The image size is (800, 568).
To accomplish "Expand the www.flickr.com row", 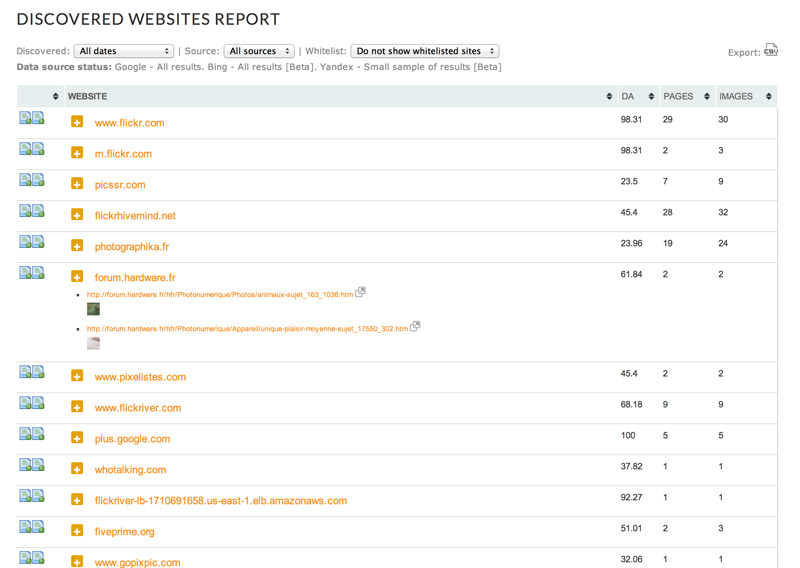I will [77, 121].
